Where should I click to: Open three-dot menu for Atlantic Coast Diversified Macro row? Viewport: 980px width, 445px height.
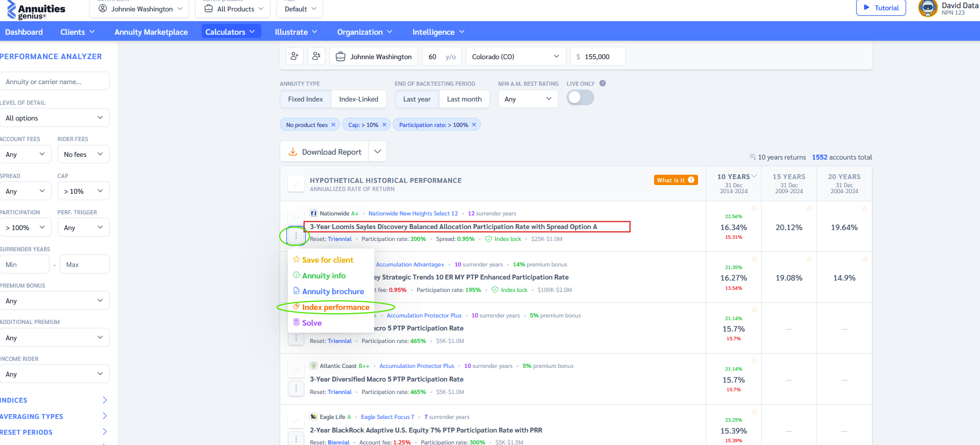(296, 389)
